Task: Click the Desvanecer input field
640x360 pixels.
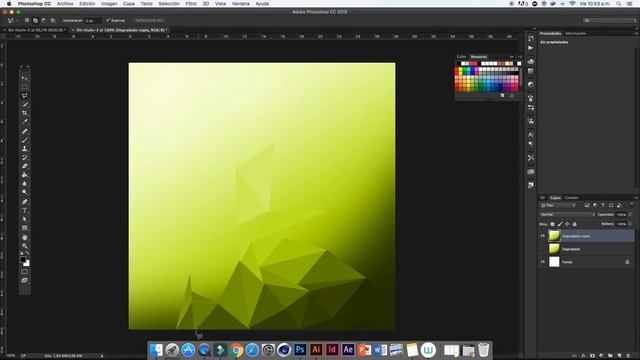Action: pyautogui.click(x=93, y=20)
